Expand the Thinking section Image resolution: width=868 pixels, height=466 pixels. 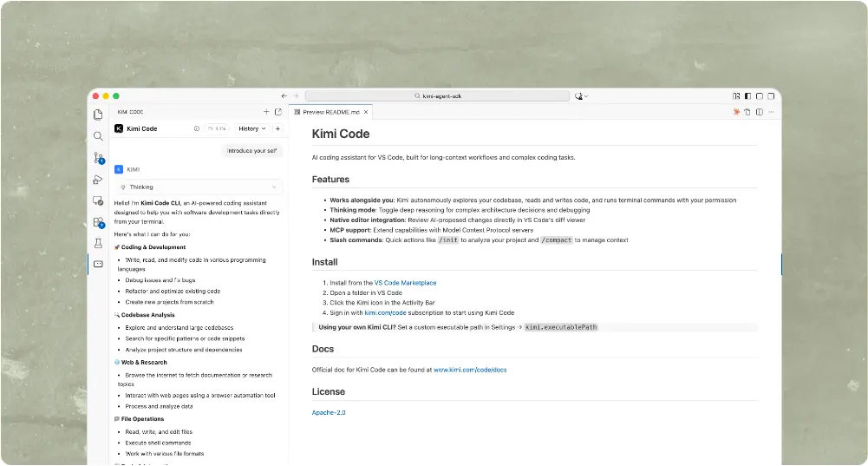pyautogui.click(x=199, y=187)
